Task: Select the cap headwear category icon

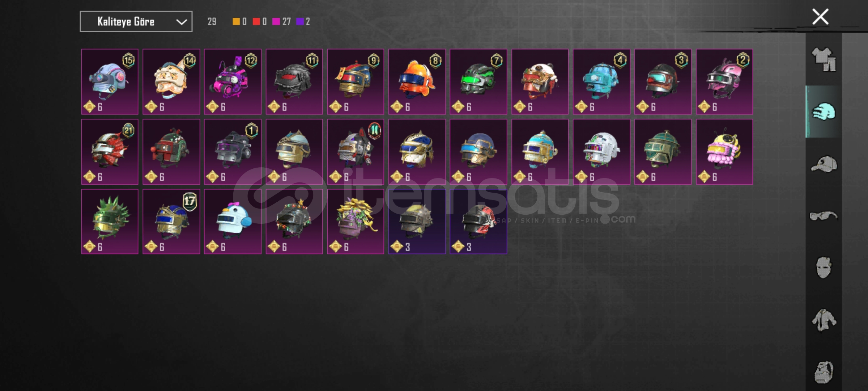Action: tap(824, 164)
